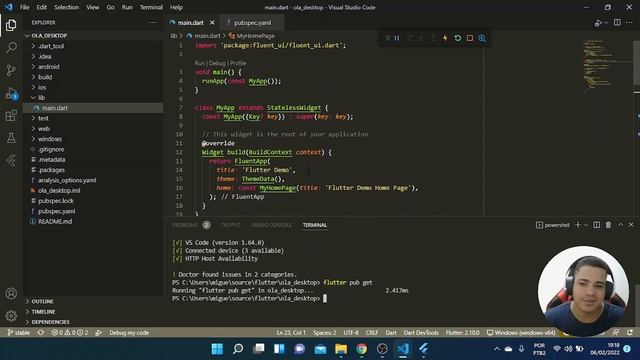Pause debugging from the debug toolbar
640x360 pixels.
(397, 38)
